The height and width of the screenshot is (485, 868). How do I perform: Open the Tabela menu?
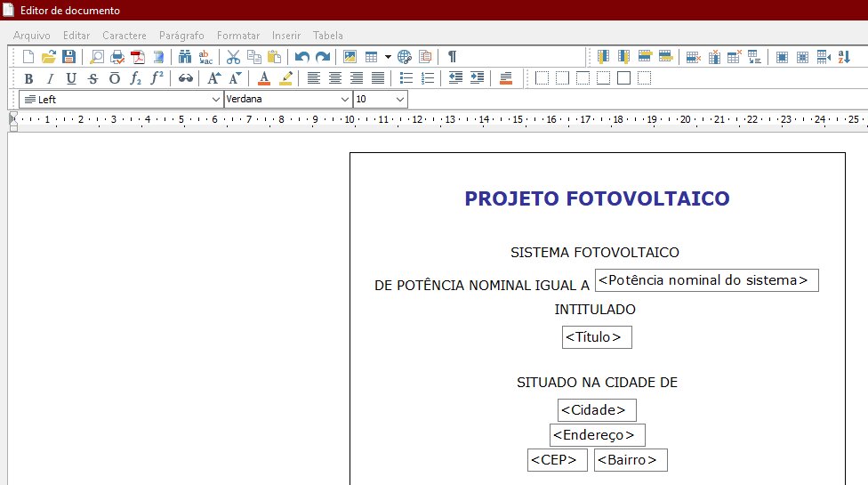[x=327, y=36]
